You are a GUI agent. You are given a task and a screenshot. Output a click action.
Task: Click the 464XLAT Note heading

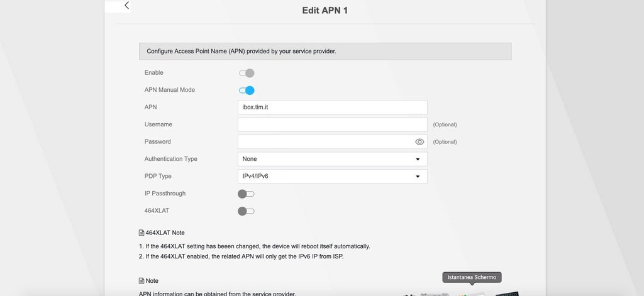point(165,233)
